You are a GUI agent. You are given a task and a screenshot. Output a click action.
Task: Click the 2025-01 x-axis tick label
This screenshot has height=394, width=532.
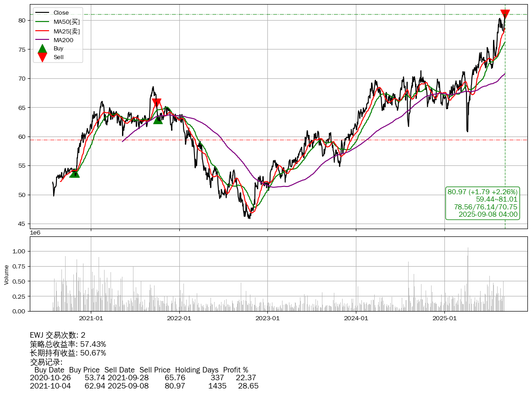445,318
